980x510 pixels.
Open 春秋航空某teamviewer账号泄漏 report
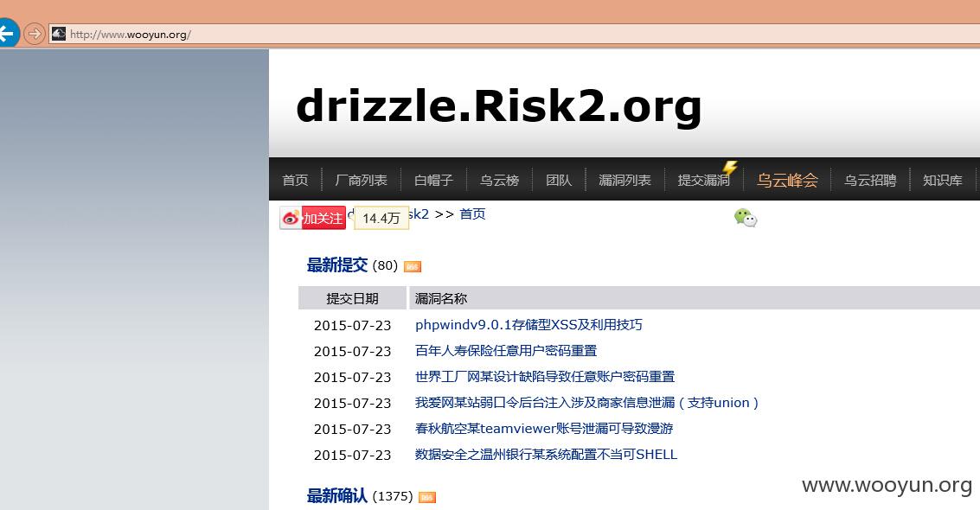pos(544,429)
